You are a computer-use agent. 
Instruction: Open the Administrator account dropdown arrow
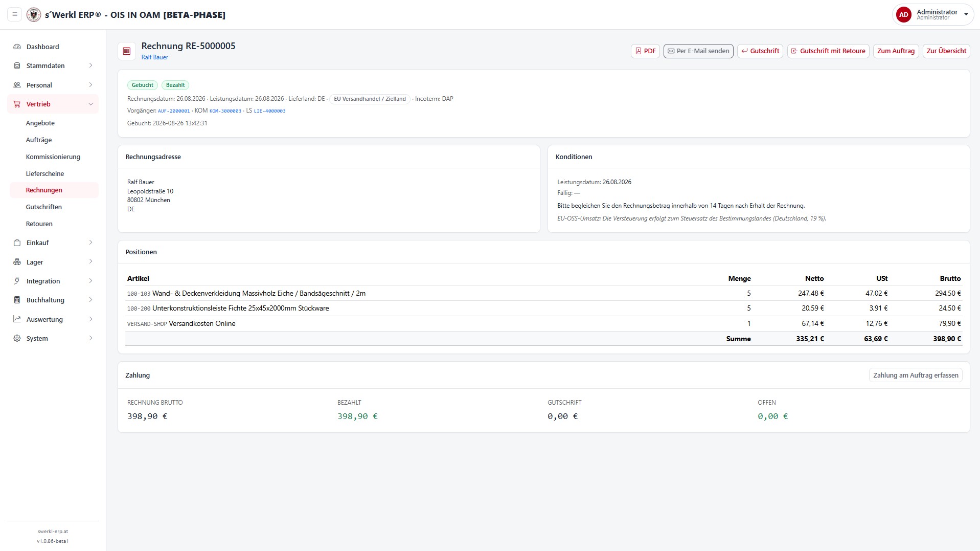point(966,15)
